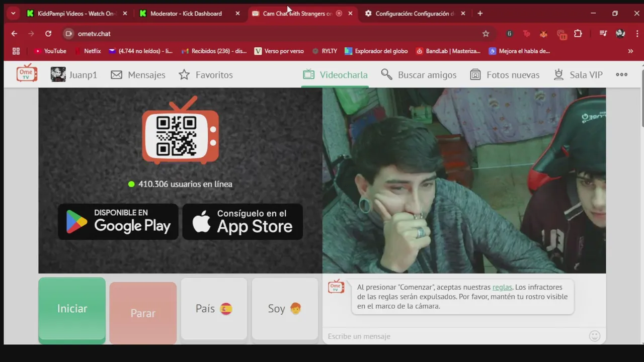The height and width of the screenshot is (362, 644).
Task: Click the Parar button
Action: point(143,313)
